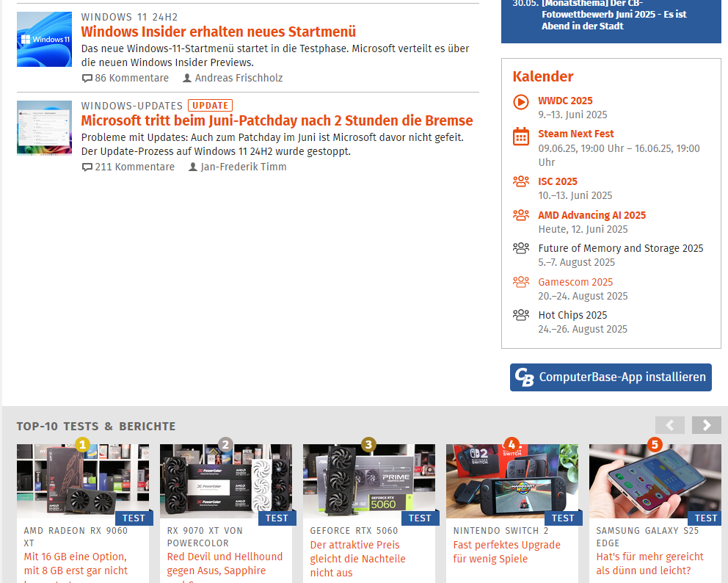Open 'Fast perfektes Upgrade für wenig Spiele'

tap(506, 552)
